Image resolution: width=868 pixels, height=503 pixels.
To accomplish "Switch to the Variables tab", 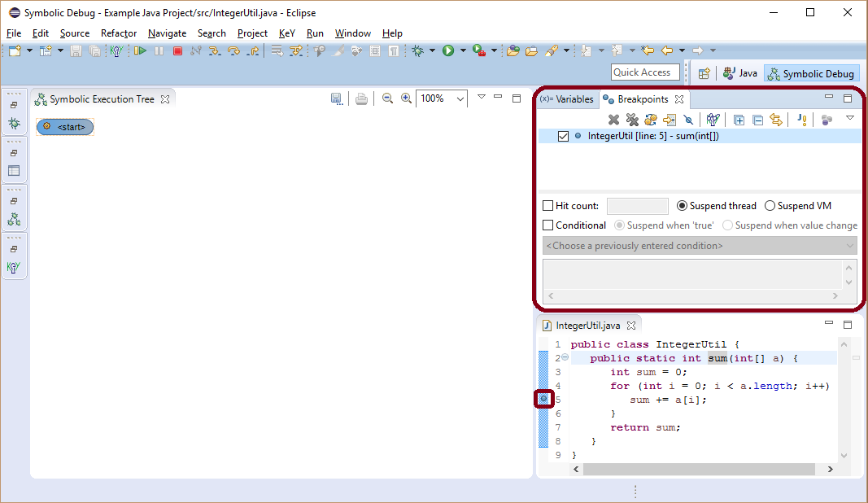I will tap(567, 99).
